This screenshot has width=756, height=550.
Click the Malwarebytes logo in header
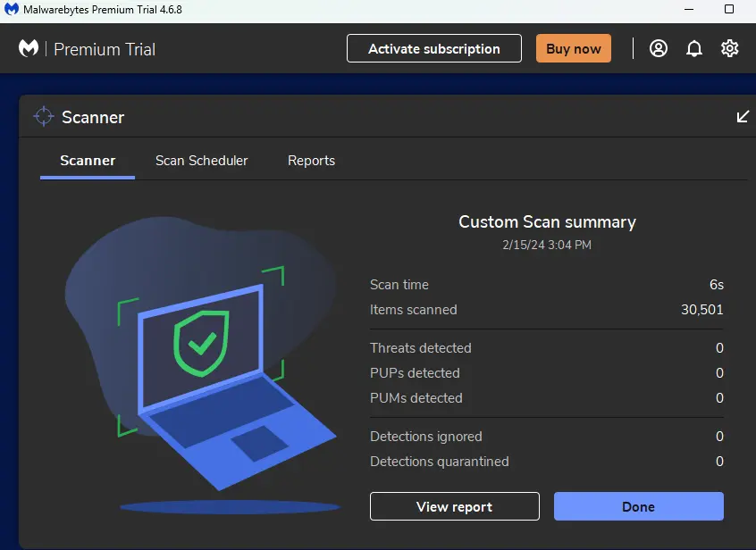point(29,48)
